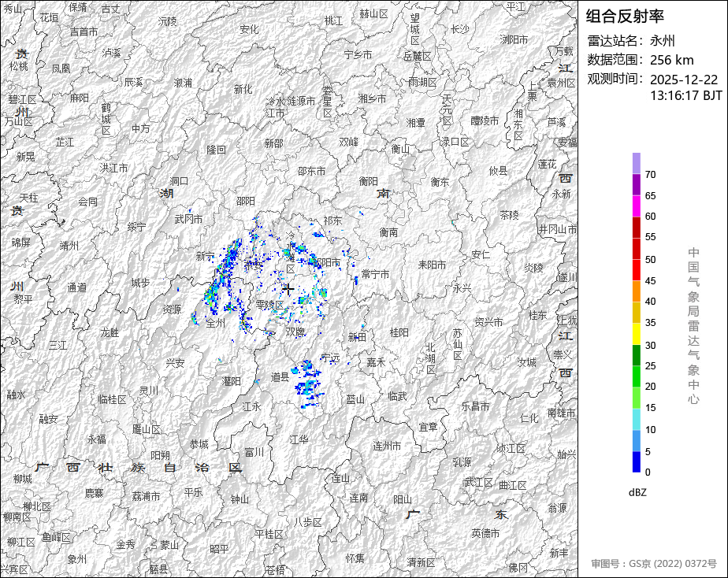Click the 新宁 map label

(205, 256)
